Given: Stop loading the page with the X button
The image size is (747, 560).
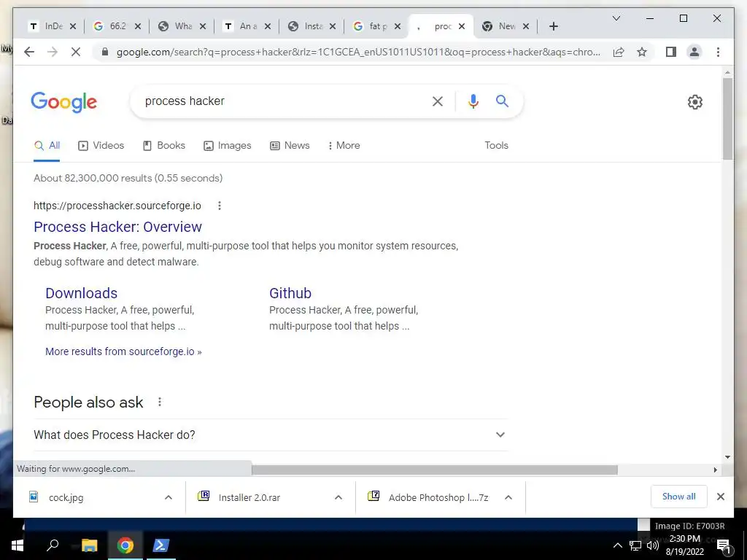Looking at the screenshot, I should pyautogui.click(x=76, y=52).
